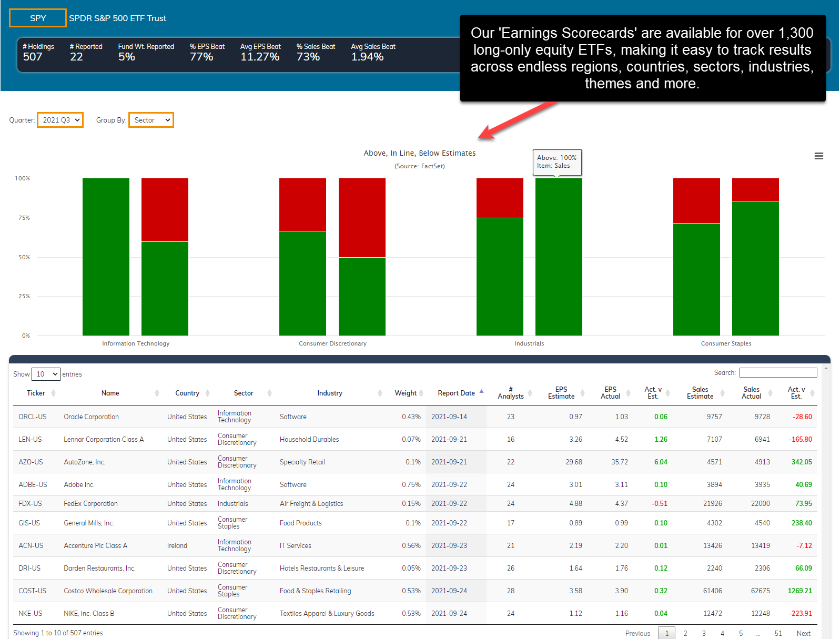Click Adobe Inc. name cell

tap(79, 484)
